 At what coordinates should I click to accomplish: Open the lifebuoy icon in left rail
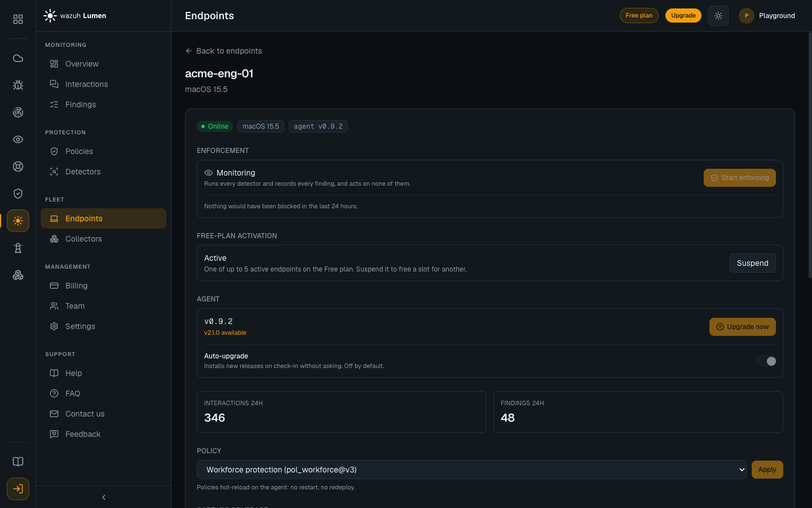(18, 167)
